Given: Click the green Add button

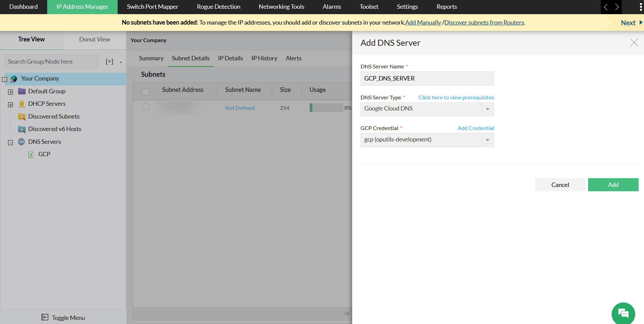Looking at the screenshot, I should point(613,185).
